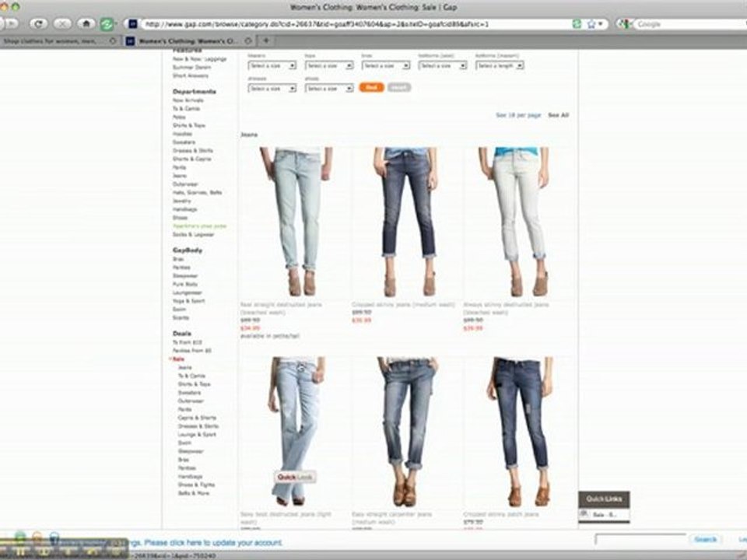Click the bottom search text field
Viewport: 747px width, 560px height.
(640, 539)
